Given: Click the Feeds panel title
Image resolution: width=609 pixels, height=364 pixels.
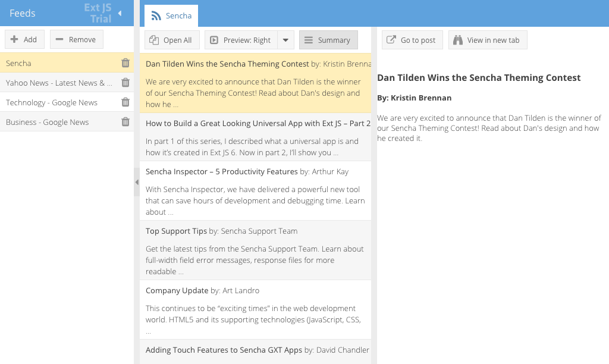Looking at the screenshot, I should 23,13.
